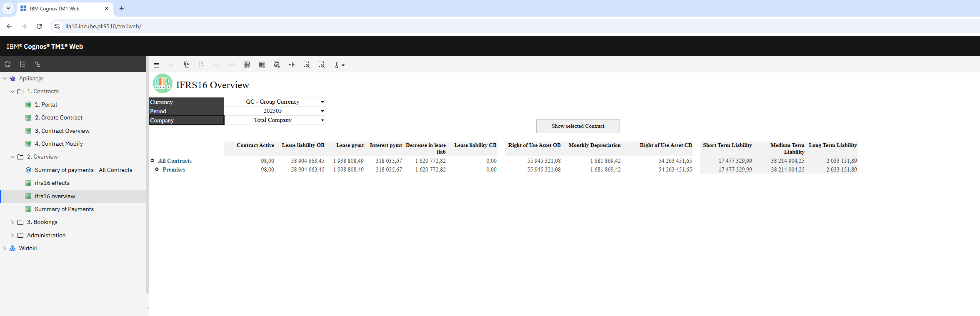
Task: Click the recalculate icon with X marks grid
Action: click(x=247, y=65)
